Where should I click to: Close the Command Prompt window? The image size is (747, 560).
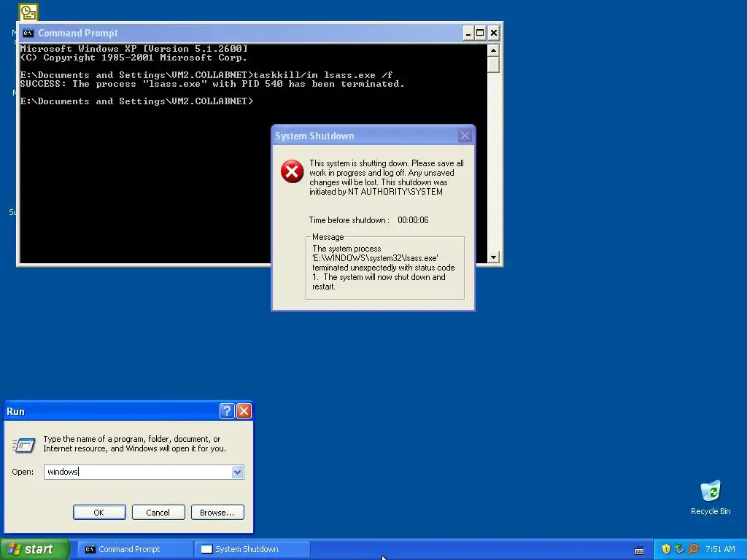pos(494,34)
